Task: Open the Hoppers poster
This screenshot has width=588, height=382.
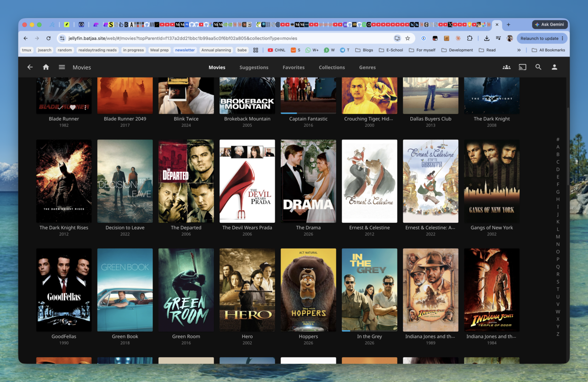Action: click(x=308, y=290)
